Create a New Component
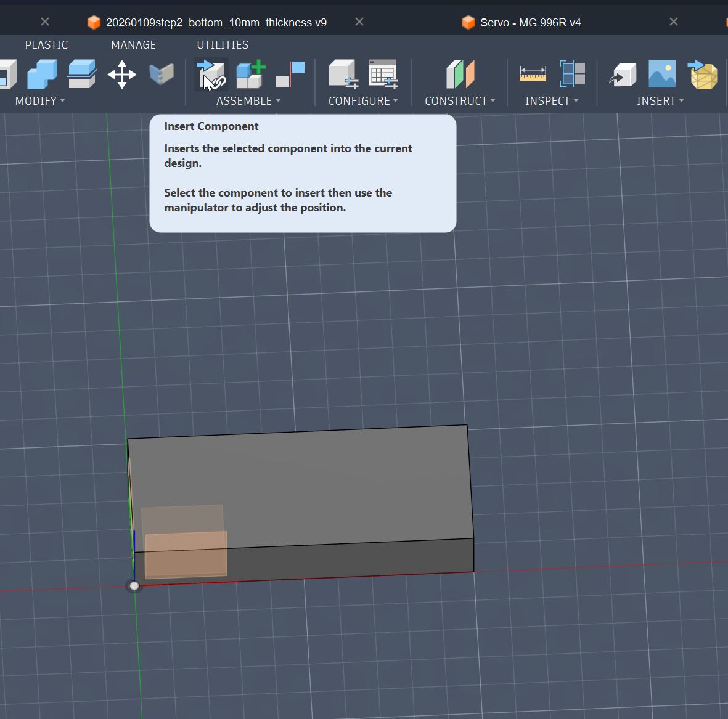Viewport: 728px width, 719px height. tap(250, 74)
